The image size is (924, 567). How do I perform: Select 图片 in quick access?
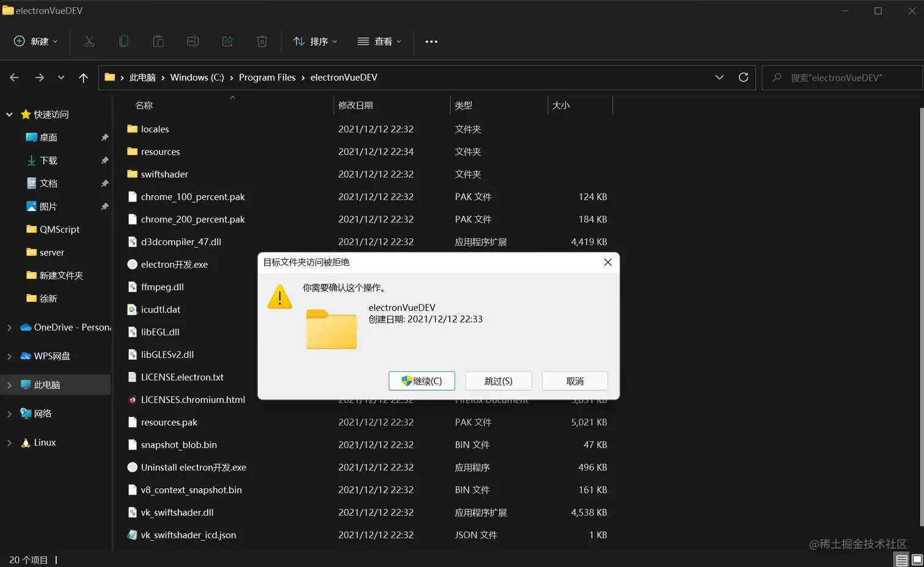coord(48,207)
